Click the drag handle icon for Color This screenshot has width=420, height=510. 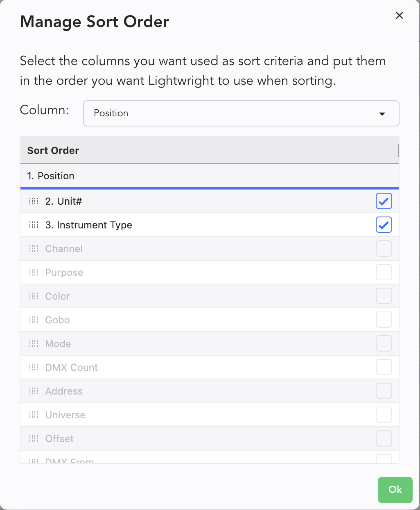pyautogui.click(x=34, y=296)
